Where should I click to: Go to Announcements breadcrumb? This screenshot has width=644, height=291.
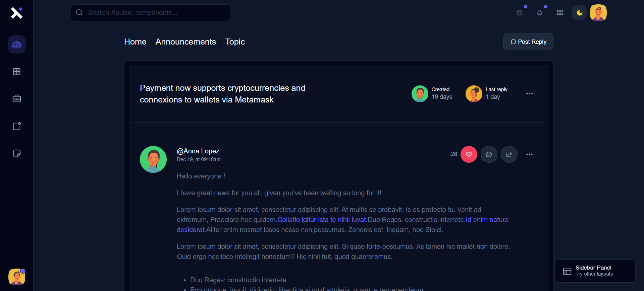(x=185, y=42)
